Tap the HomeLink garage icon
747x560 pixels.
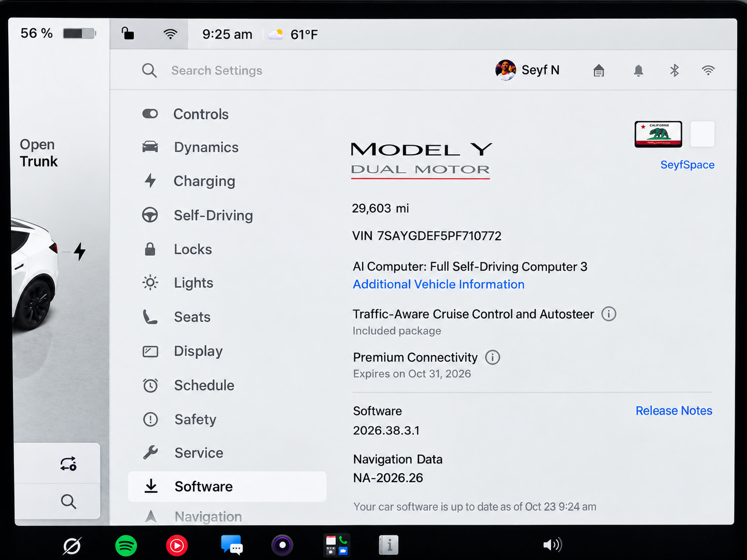pyautogui.click(x=598, y=71)
